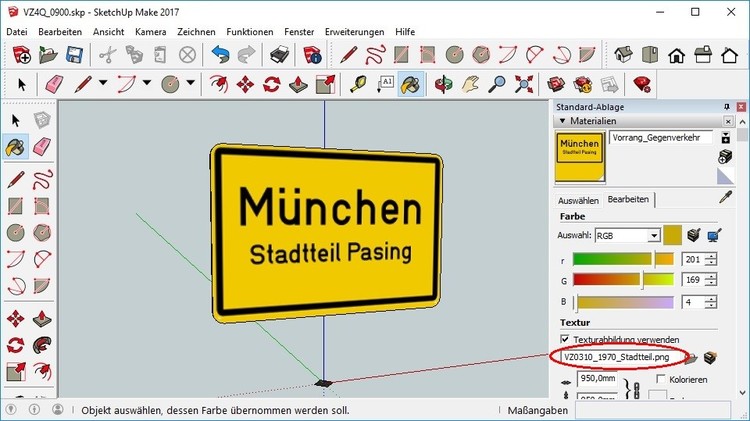Select the Text label tool
Screen dimensions: 750x421
click(385, 84)
